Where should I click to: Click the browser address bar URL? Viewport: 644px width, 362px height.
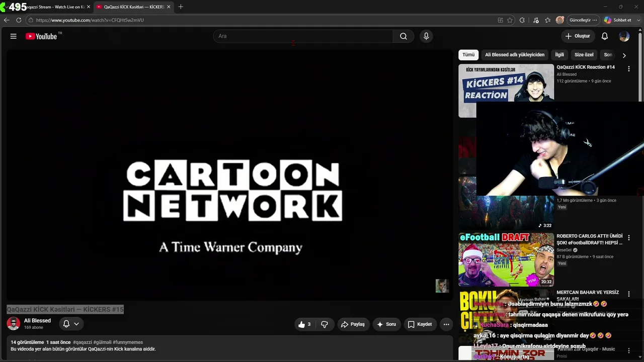coord(90,20)
